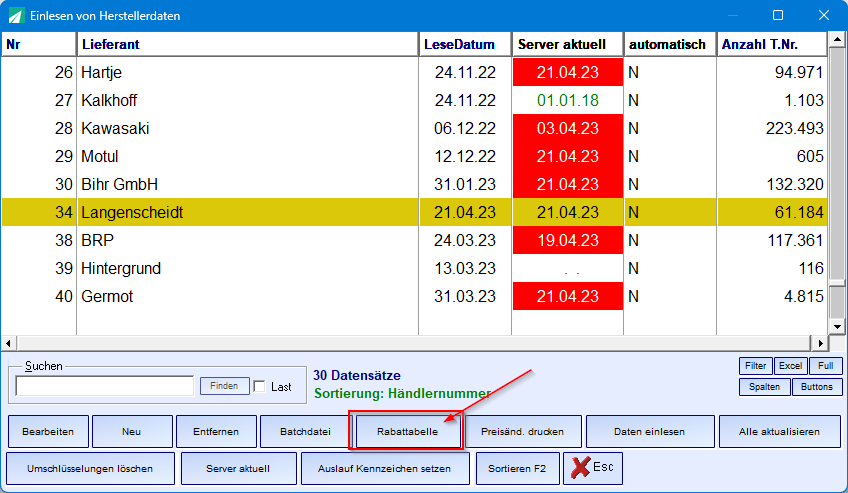Maximize the Einlesen von Herstellerdaten window

tap(778, 15)
